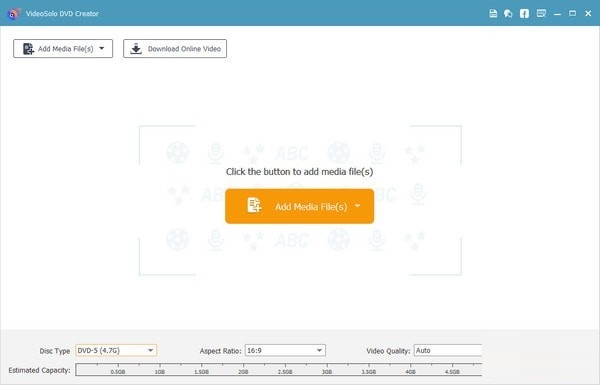Click the Estimated Capacity bar
Screen dimensions: 600x385
pyautogui.click(x=279, y=370)
